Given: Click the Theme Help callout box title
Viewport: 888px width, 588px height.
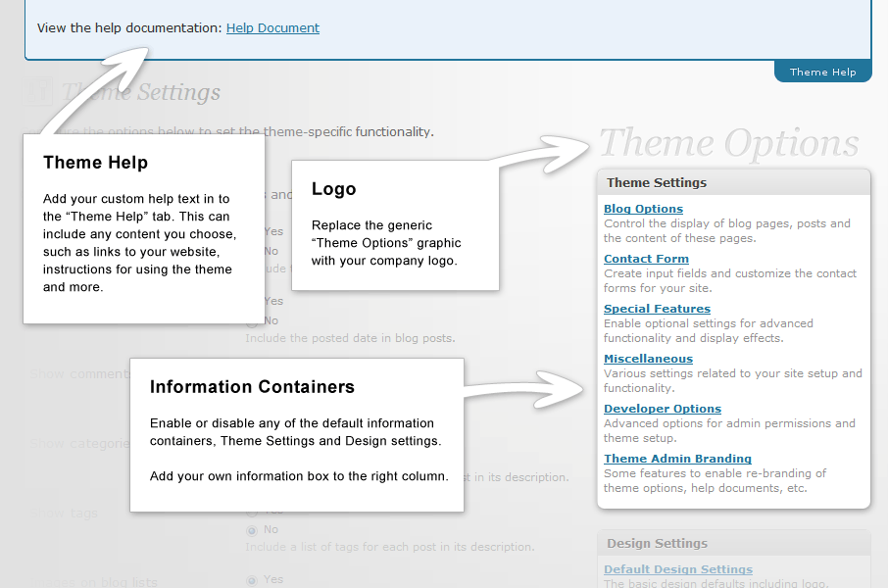Looking at the screenshot, I should click(96, 163).
